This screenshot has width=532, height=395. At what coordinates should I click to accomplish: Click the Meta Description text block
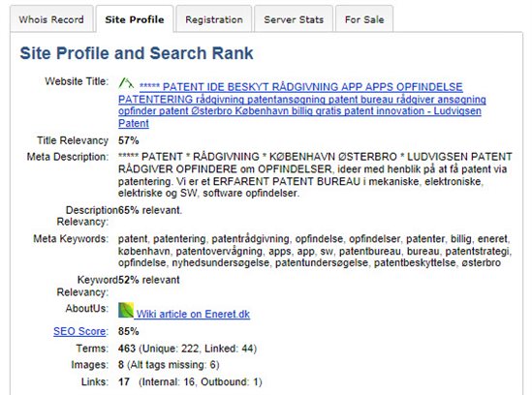click(315, 175)
